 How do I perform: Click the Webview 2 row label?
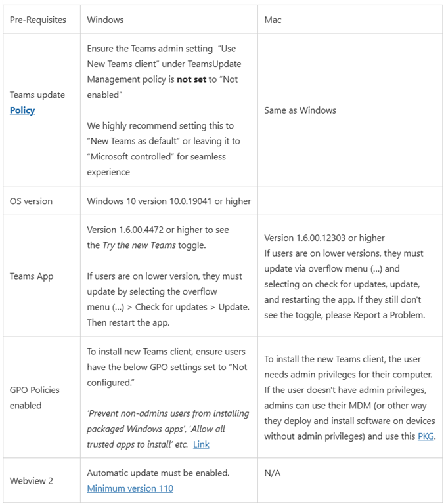(x=32, y=480)
